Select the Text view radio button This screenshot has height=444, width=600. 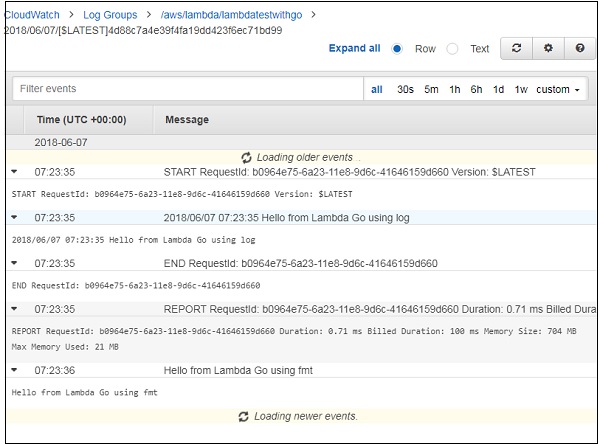pos(453,48)
